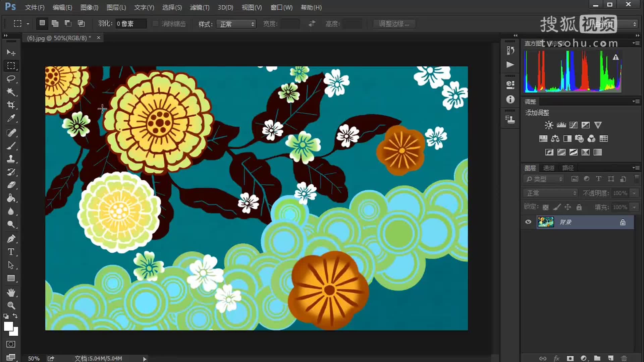Toggle lock all padlock
Viewport: 644px width, 362px height.
pos(579,207)
